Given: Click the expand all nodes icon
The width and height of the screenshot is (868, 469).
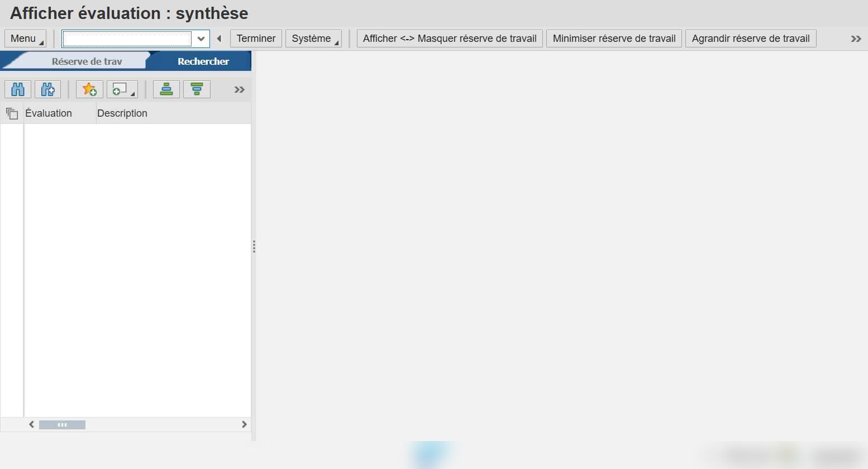Looking at the screenshot, I should click(x=166, y=89).
